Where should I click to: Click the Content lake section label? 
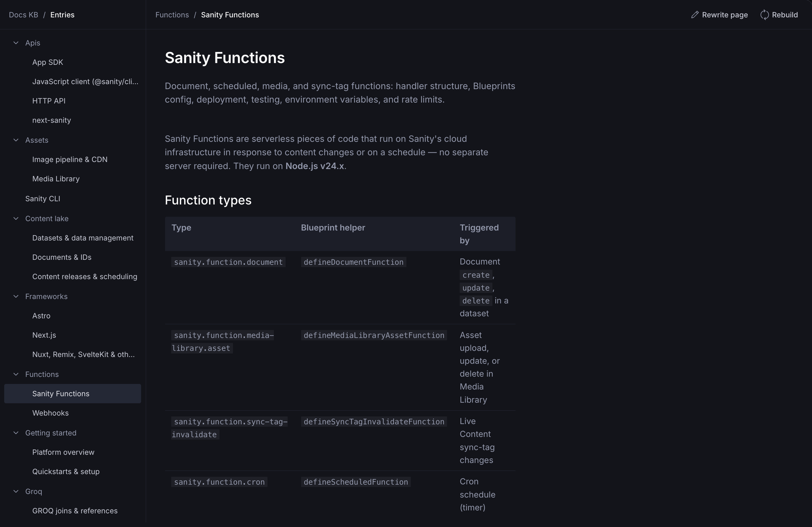47,219
